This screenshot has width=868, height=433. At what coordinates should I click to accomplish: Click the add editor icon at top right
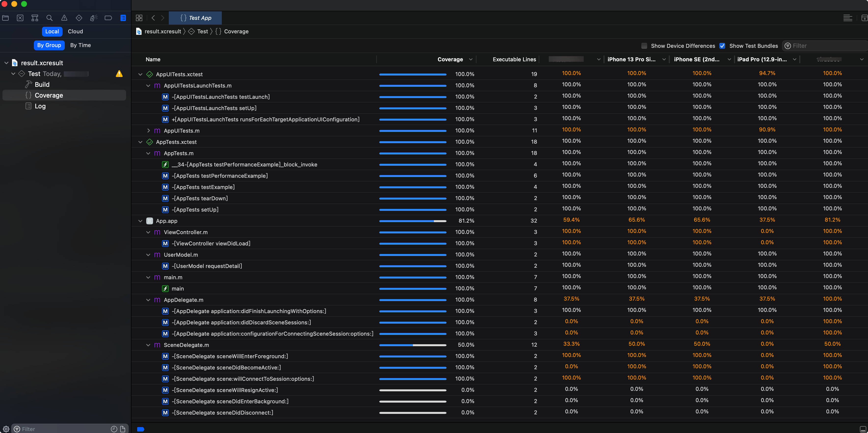coord(864,18)
